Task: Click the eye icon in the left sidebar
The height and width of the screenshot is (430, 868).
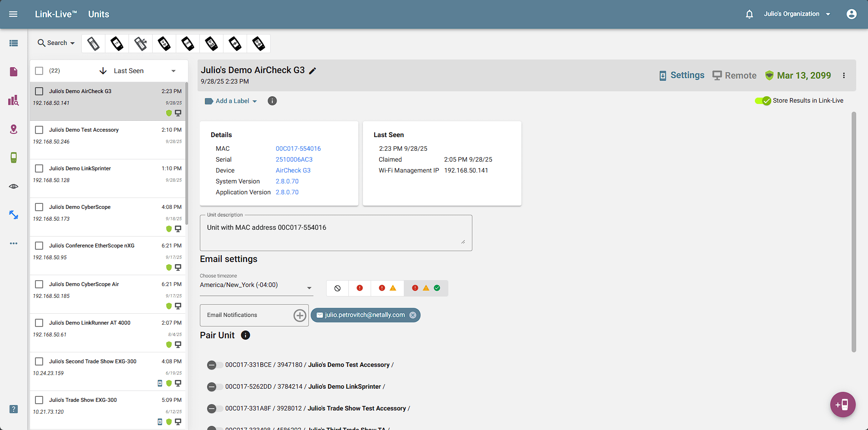Action: pyautogui.click(x=14, y=186)
